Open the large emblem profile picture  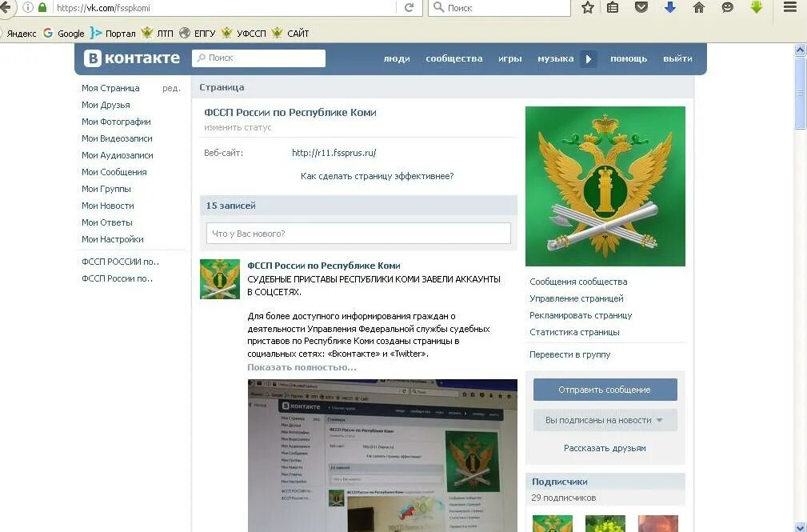coord(605,186)
